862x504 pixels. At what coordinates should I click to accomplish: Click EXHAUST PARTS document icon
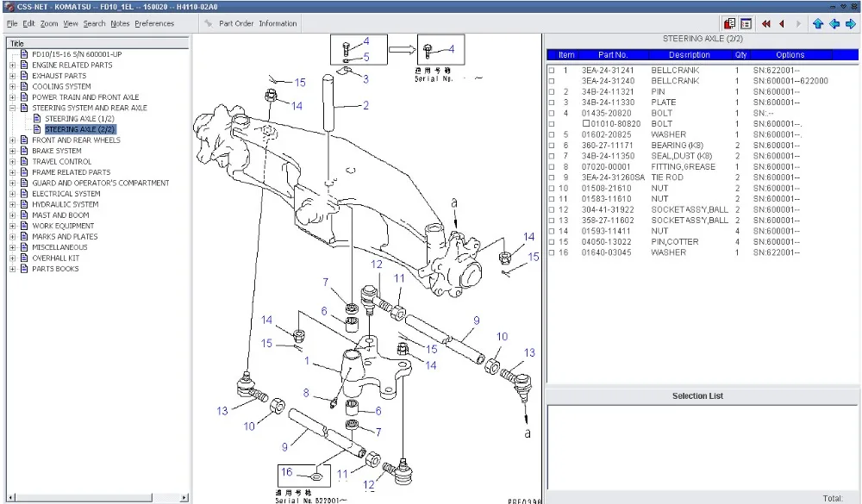pyautogui.click(x=24, y=75)
